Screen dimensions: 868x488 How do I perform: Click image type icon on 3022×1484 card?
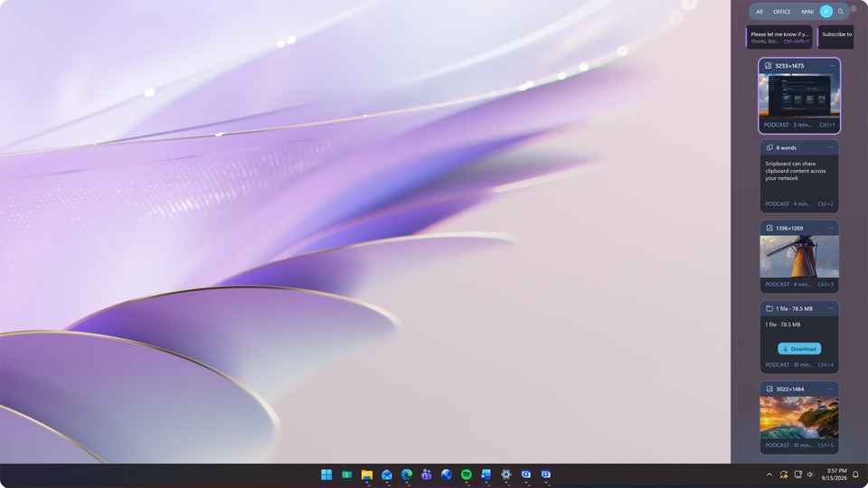(769, 389)
